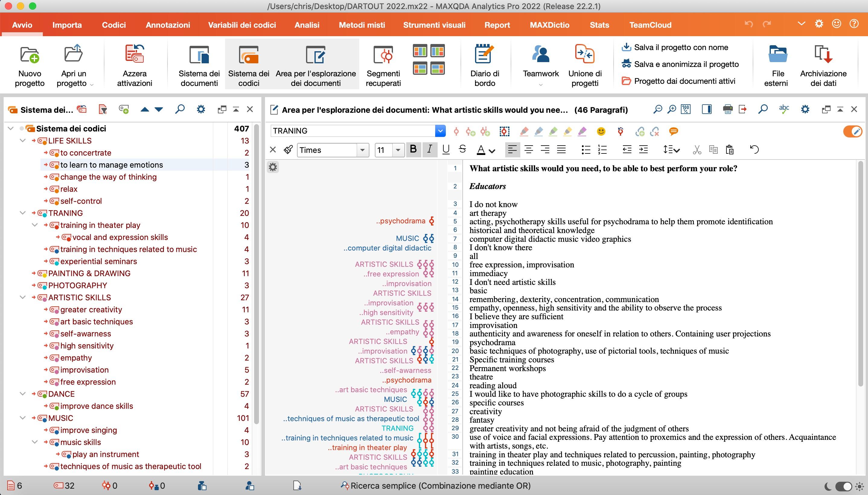This screenshot has width=868, height=495.
Task: Open the TRANING code dropdown
Action: pyautogui.click(x=440, y=131)
